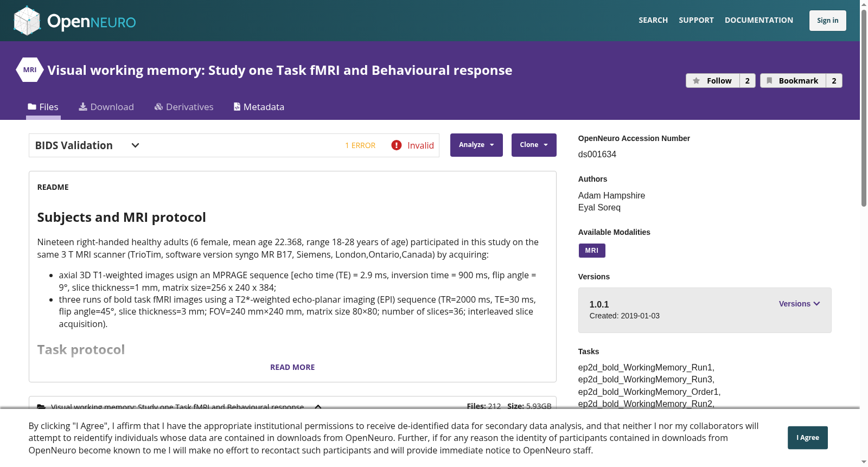Click READ MORE under README
This screenshot has height=467, width=868.
click(x=292, y=367)
